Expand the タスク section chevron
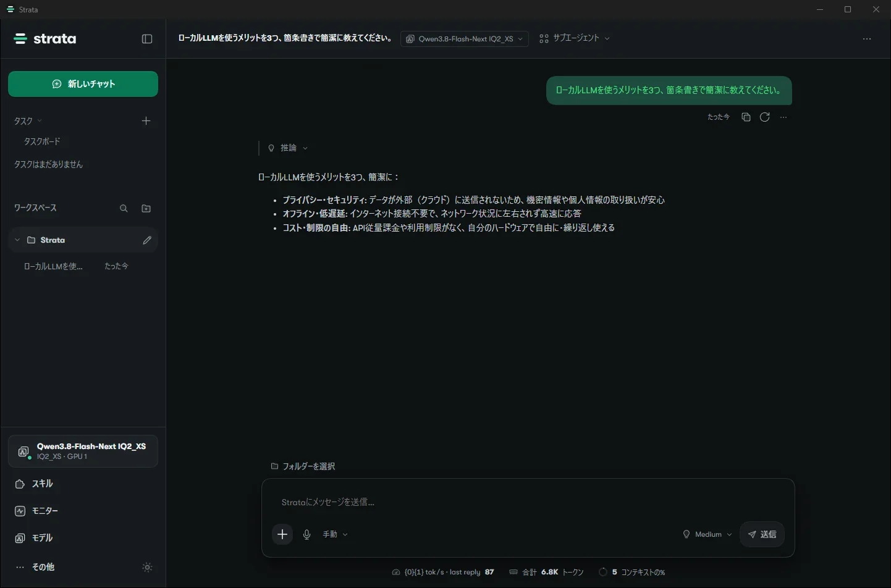 (40, 121)
